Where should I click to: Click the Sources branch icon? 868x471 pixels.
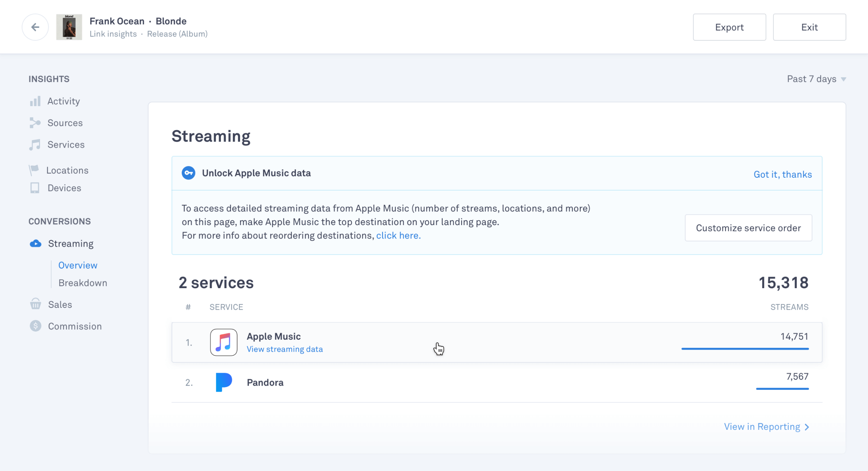tap(35, 123)
